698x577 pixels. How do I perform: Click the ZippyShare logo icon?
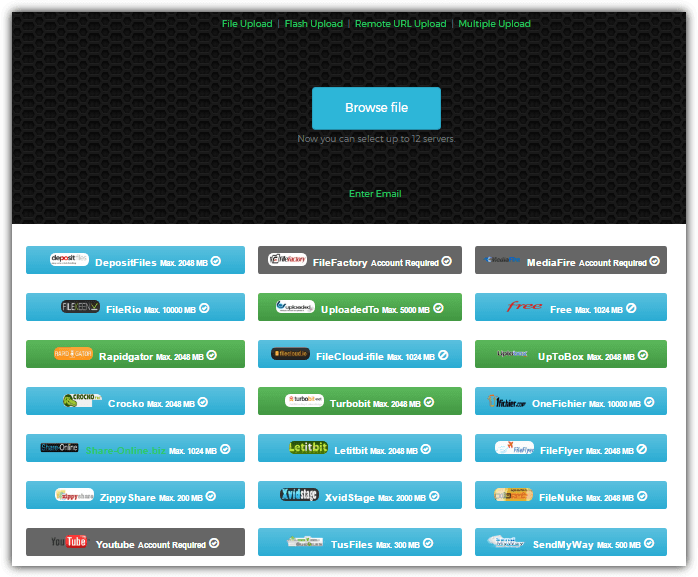click(74, 495)
